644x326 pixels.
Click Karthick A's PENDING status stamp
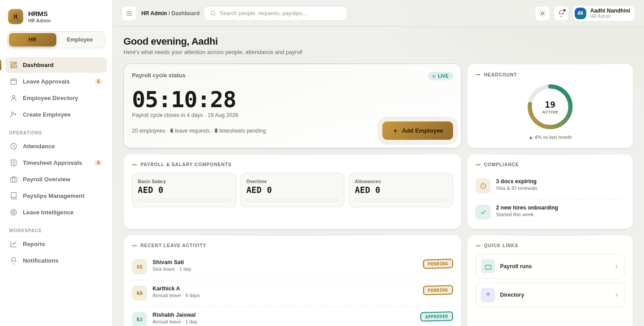pyautogui.click(x=438, y=290)
